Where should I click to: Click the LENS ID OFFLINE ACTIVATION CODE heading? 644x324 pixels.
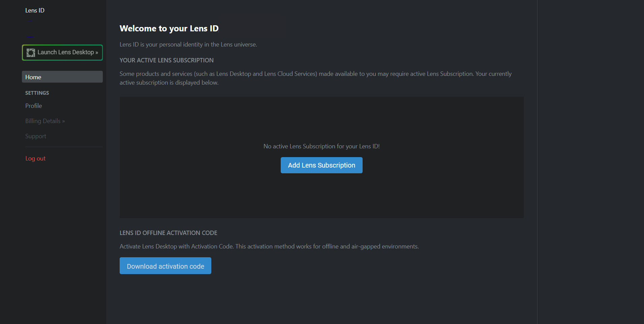click(168, 233)
